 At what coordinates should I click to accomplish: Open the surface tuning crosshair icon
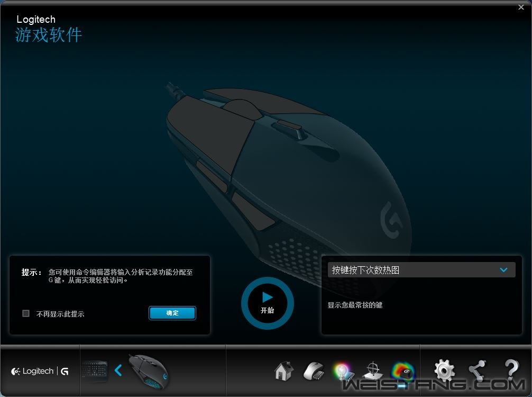coord(372,371)
